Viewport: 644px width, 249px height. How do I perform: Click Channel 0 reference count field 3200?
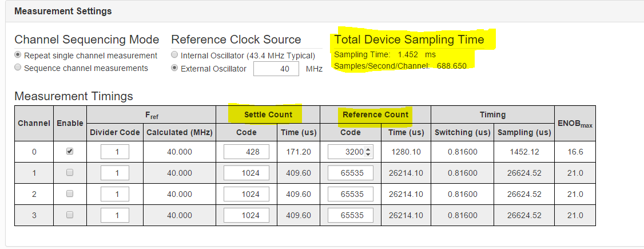(351, 152)
